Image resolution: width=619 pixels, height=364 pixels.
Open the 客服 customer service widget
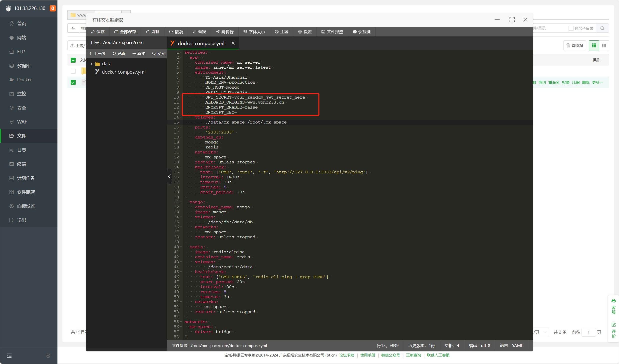point(614,307)
